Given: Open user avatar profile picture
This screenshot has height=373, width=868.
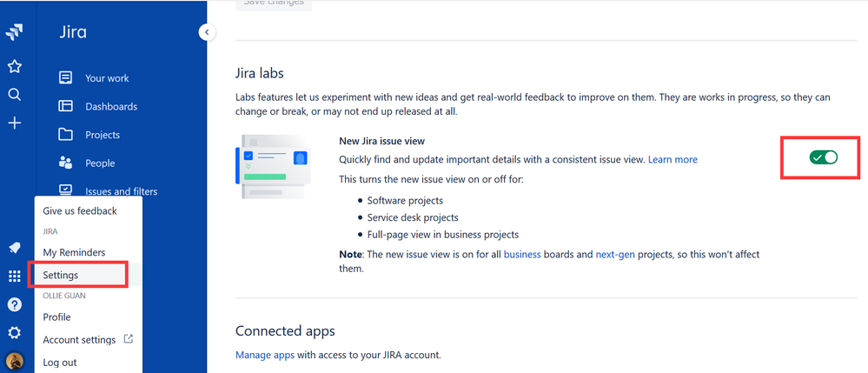Looking at the screenshot, I should coord(15,362).
